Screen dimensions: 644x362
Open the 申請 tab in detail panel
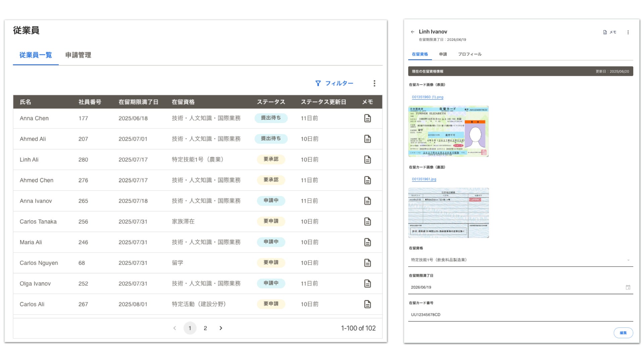pyautogui.click(x=443, y=54)
